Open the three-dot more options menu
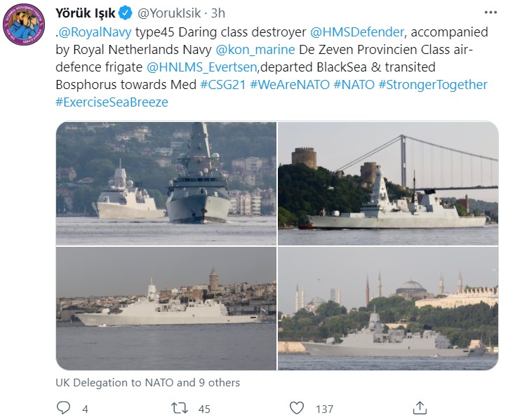Screen dimensions: 508x420 [x=488, y=13]
